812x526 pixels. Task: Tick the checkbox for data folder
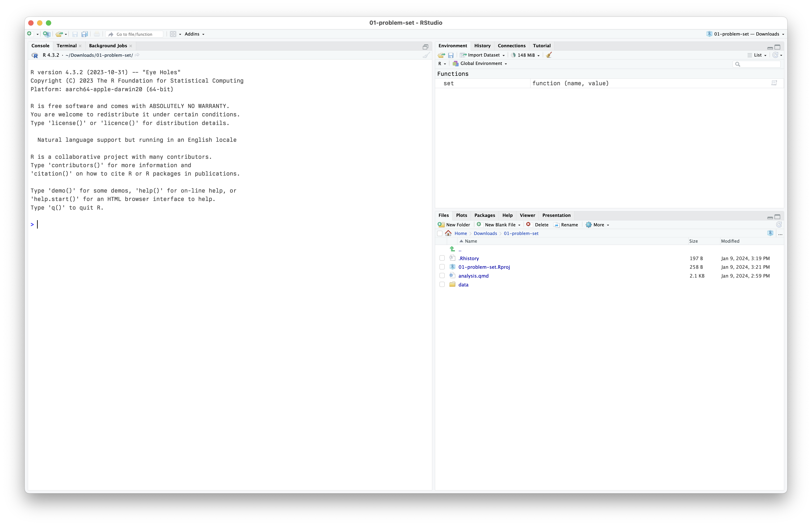(x=442, y=284)
